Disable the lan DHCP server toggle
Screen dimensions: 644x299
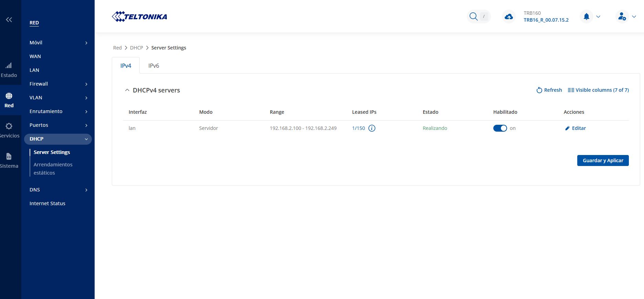click(x=500, y=128)
